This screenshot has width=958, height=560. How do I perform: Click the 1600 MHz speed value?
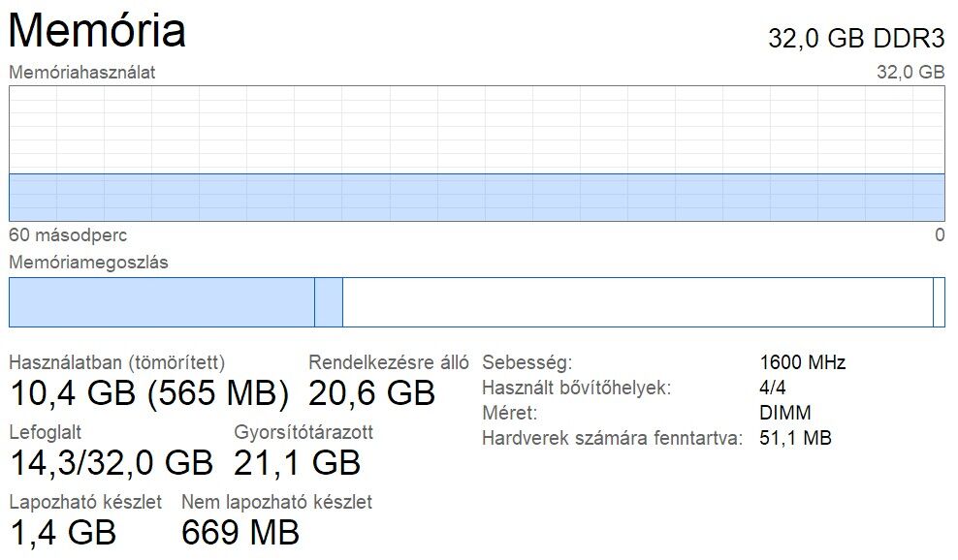click(803, 363)
